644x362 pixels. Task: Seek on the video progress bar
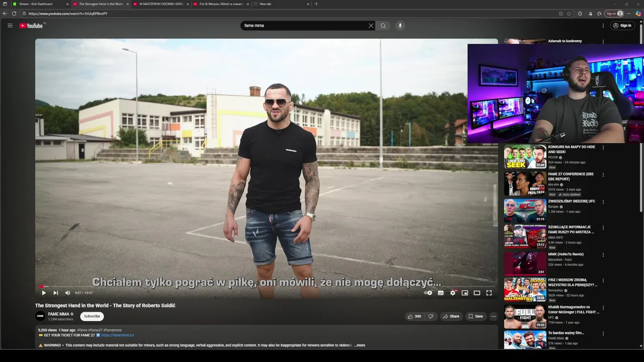pos(267,287)
